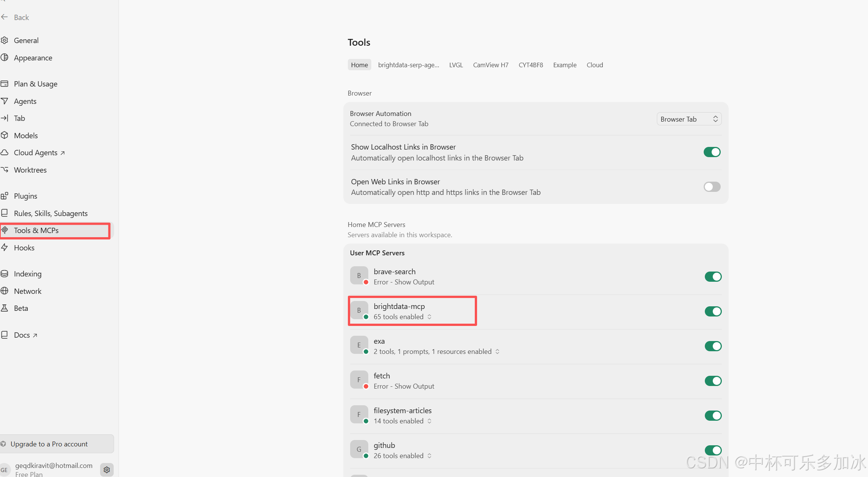868x477 pixels.
Task: Click the General gear icon in sidebar
Action: [5, 40]
